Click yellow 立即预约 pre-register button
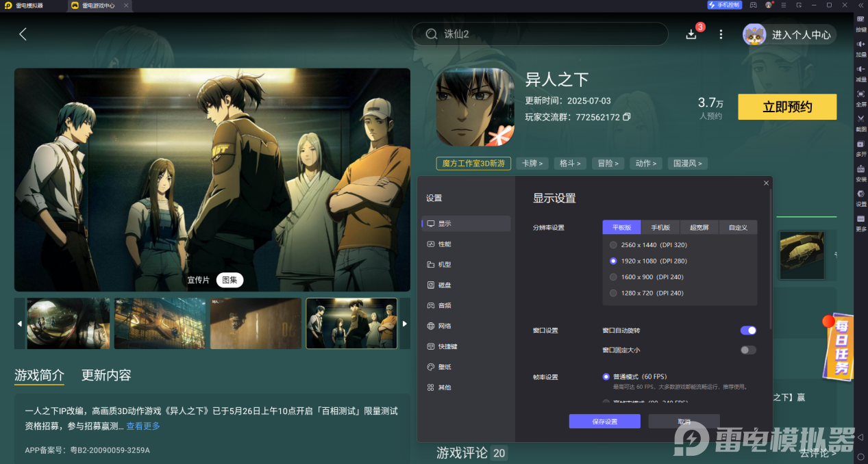Image resolution: width=868 pixels, height=464 pixels. tap(787, 107)
